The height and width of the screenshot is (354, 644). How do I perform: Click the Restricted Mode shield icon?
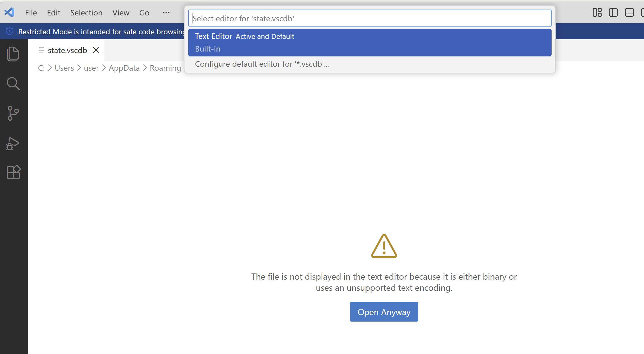point(10,31)
